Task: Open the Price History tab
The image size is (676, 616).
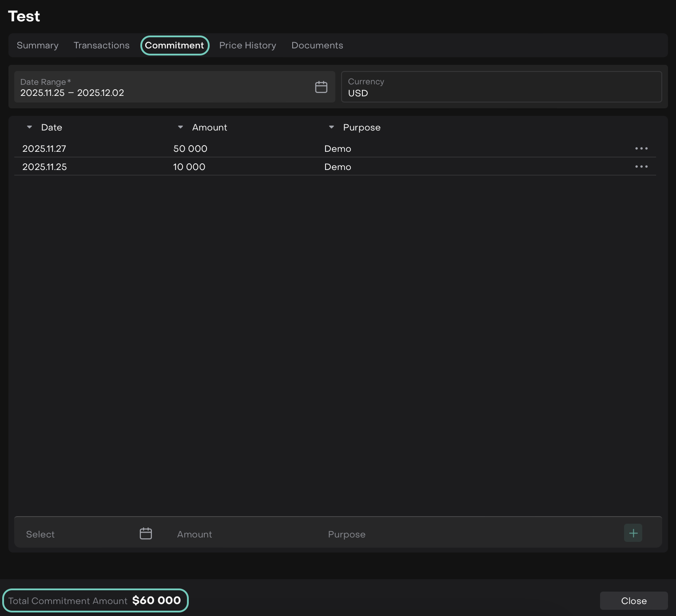Action: tap(247, 45)
